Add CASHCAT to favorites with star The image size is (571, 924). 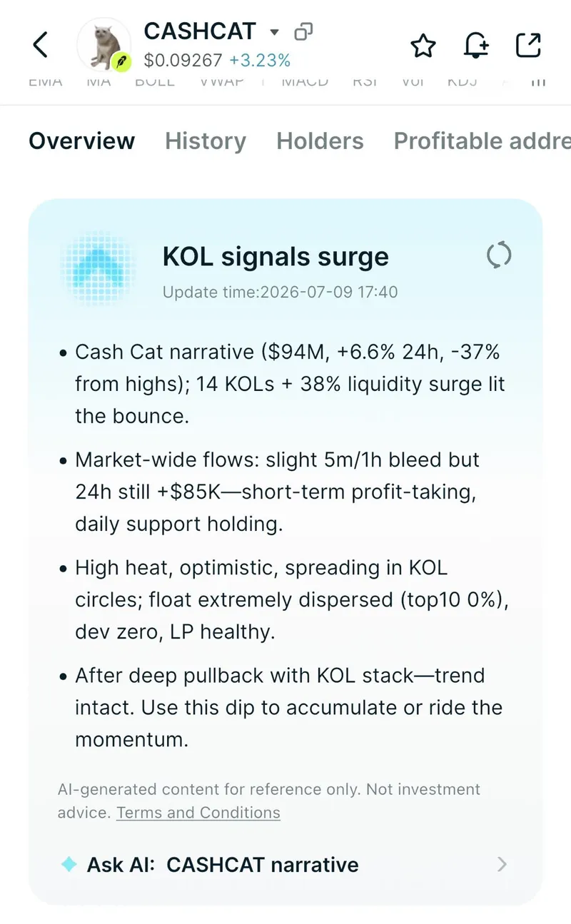tap(423, 46)
